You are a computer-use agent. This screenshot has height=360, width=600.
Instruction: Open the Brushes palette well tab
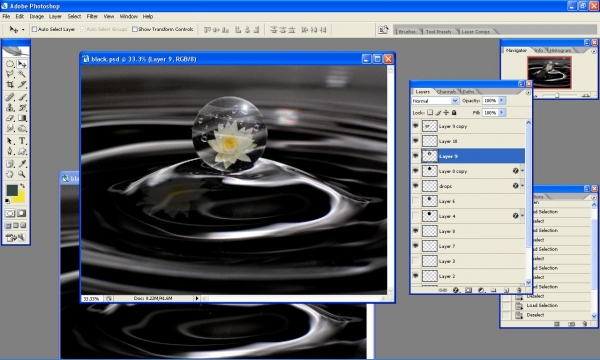click(x=407, y=32)
